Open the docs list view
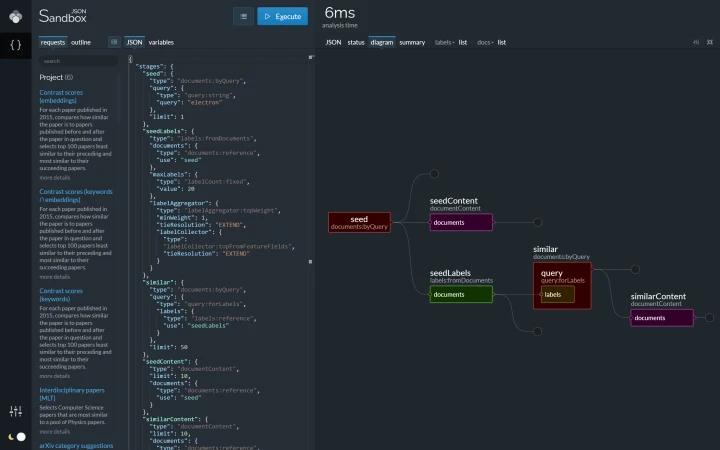This screenshot has height=450, width=720. (x=502, y=42)
